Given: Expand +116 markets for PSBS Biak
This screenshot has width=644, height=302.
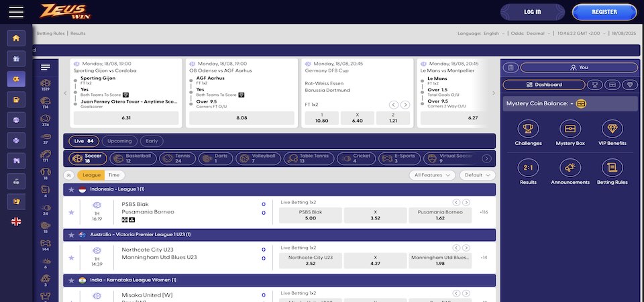Looking at the screenshot, I should coord(484,213).
